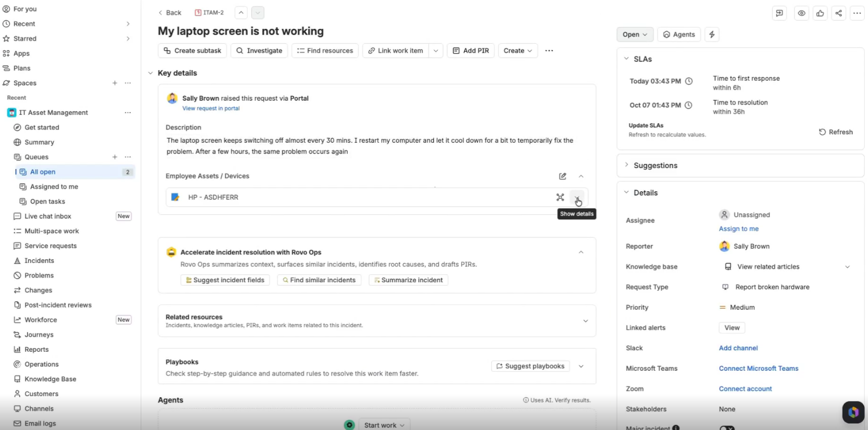Click the thumbs-up vote icon
Viewport: 868px width, 430px height.
(x=820, y=13)
